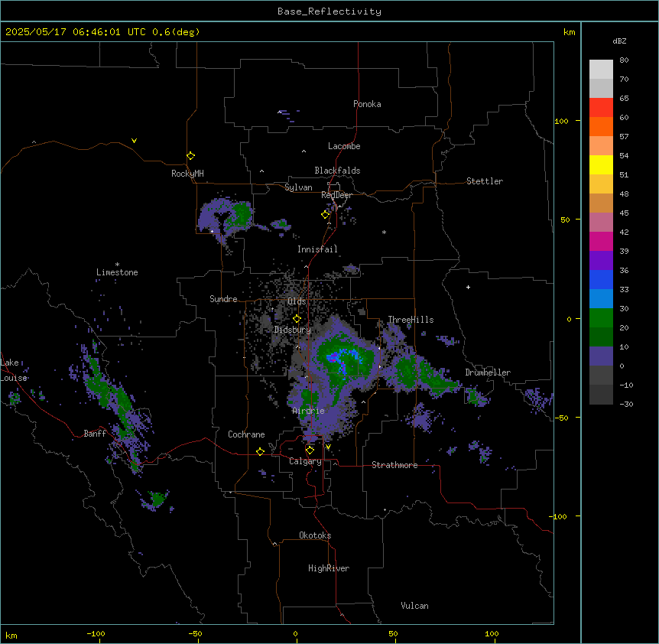This screenshot has width=659, height=644.
Task: Click the white asterisk above Limestone
Action: pyautogui.click(x=117, y=265)
